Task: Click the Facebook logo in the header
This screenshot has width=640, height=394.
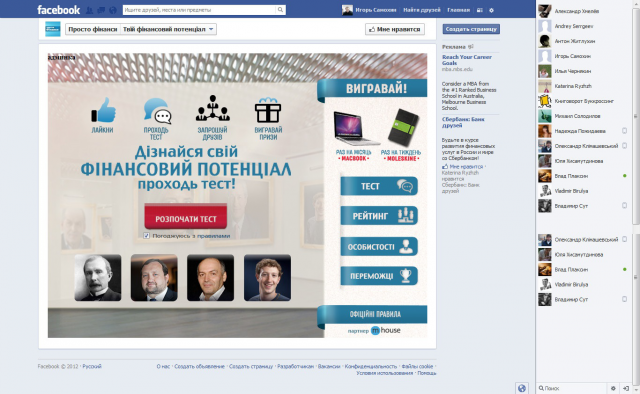Action: click(58, 9)
